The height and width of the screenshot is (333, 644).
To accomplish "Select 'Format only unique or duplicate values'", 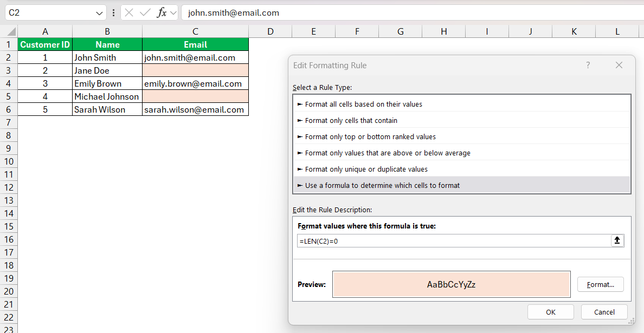I will point(462,169).
